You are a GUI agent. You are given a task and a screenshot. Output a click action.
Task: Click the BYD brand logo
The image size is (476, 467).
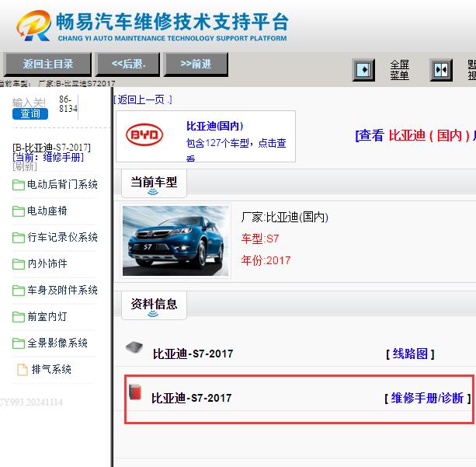144,134
